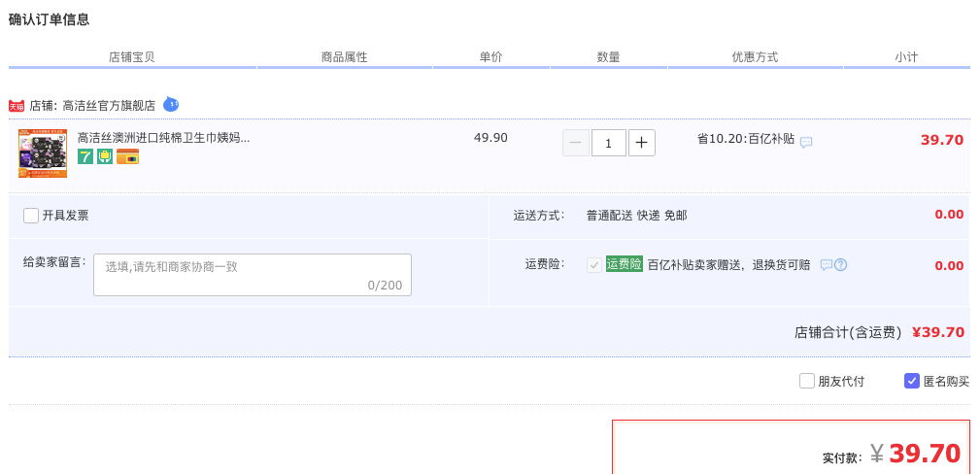Click the 优惠方式 column header
980x474 pixels.
coord(755,57)
